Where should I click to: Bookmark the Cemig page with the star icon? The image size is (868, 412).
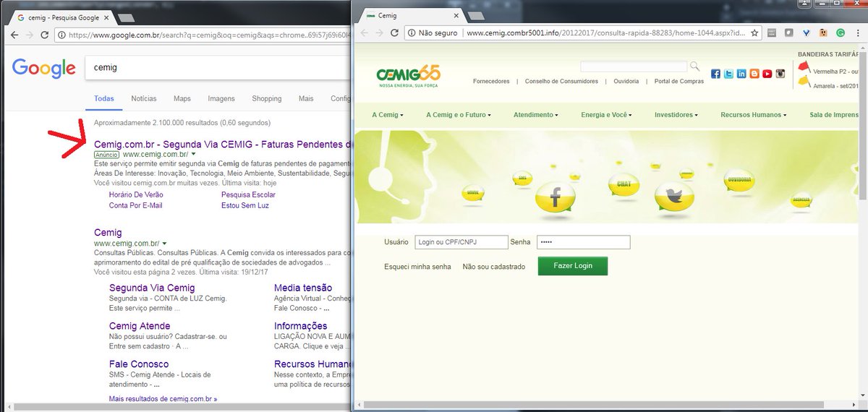[x=754, y=33]
